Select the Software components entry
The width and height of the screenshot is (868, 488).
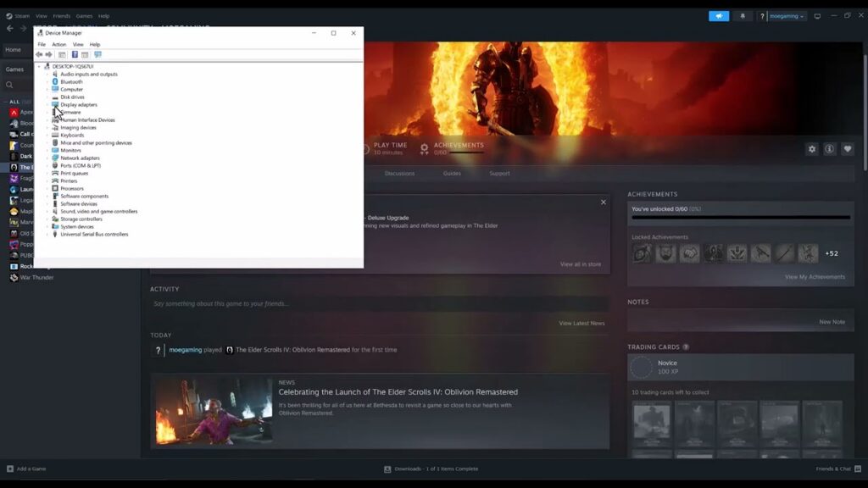[x=84, y=197]
